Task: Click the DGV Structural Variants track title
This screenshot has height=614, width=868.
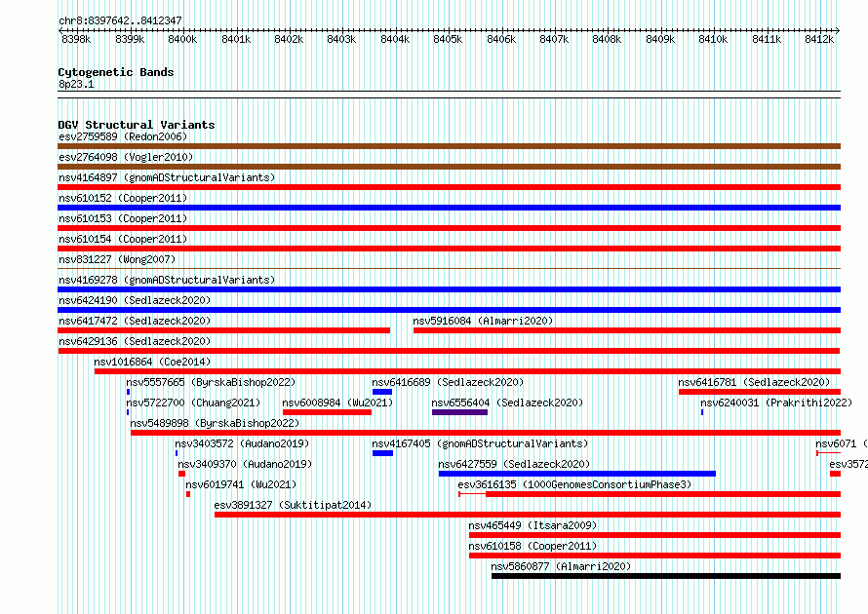Action: (137, 125)
